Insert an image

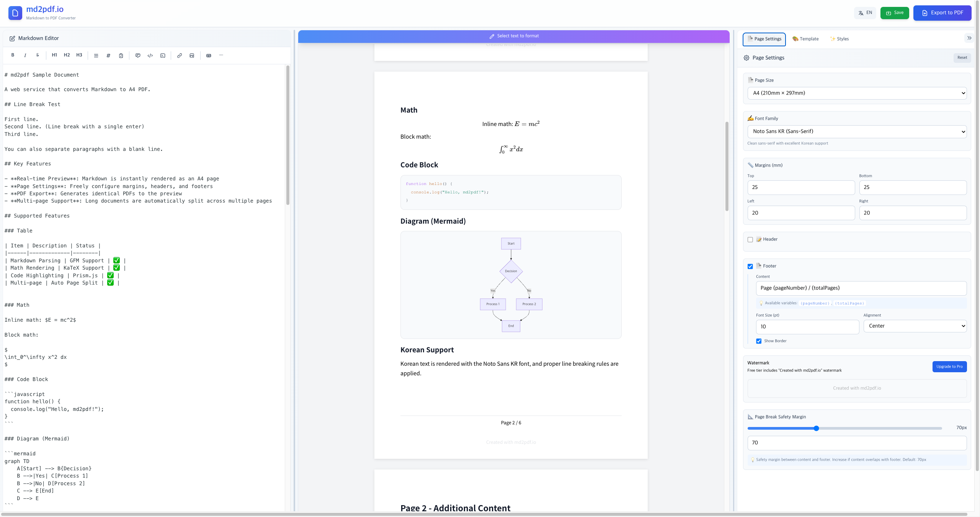point(191,55)
